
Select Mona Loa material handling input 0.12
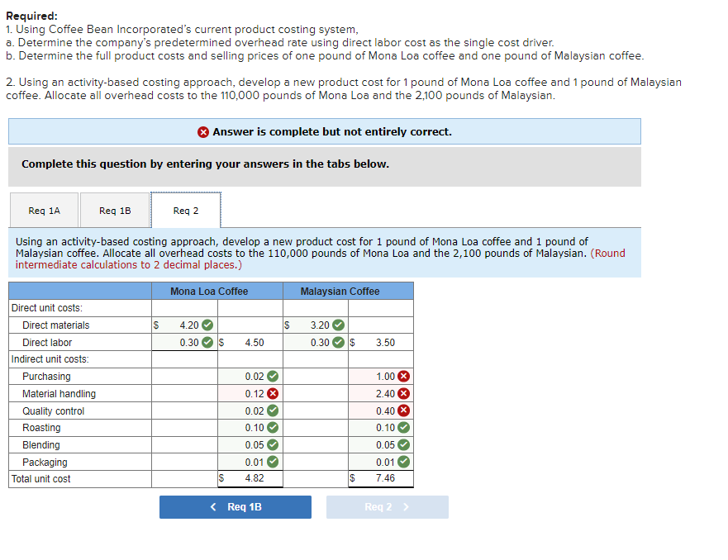coord(250,393)
